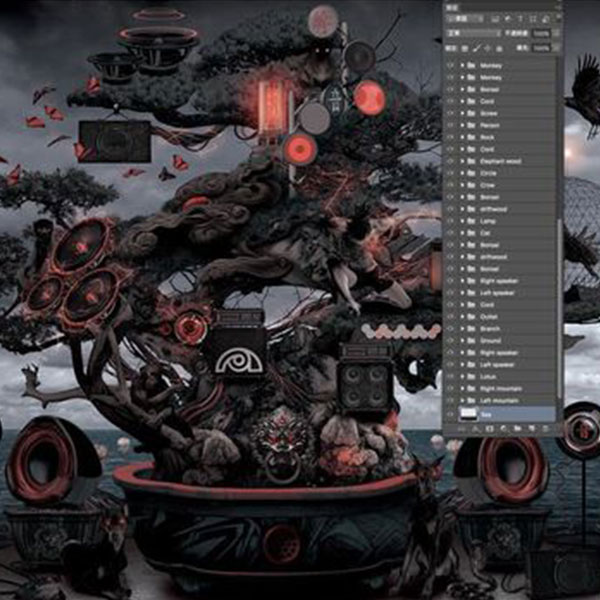Click the opacity 100% field
The image size is (600, 600).
[541, 34]
